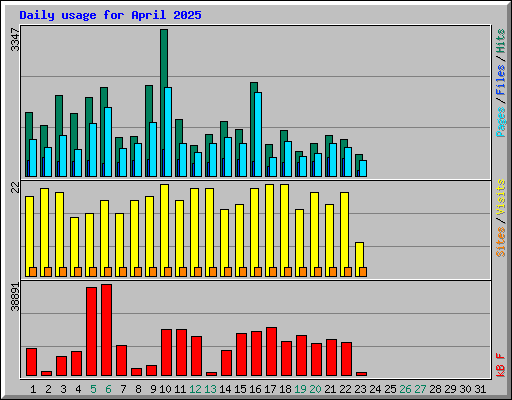Select the red KB bar for day 22
This screenshot has width=512, height=400.
coord(347,359)
